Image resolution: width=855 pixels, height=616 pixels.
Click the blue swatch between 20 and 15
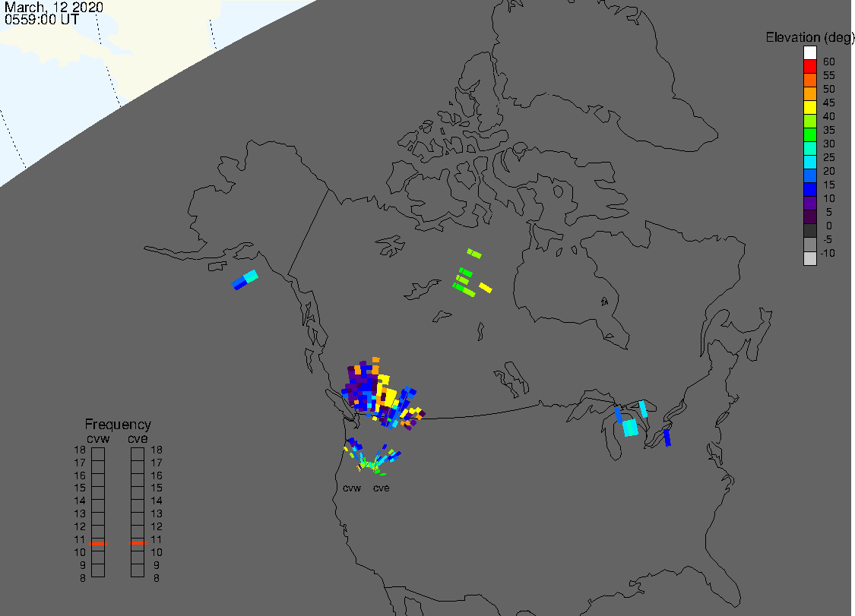coord(809,175)
